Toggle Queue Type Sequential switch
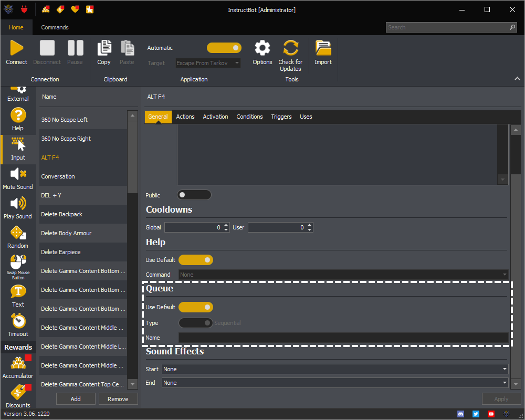Viewport: 525px width, 420px height. 196,323
